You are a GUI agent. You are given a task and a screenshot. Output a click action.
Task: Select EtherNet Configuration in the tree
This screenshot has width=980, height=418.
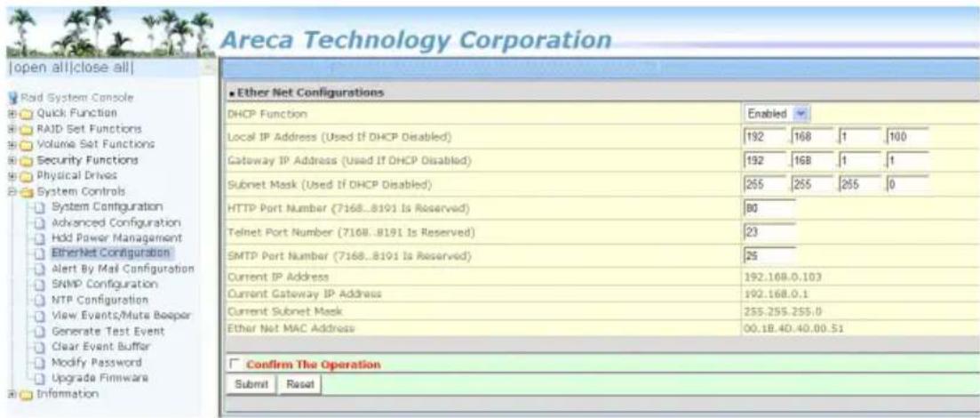(111, 253)
